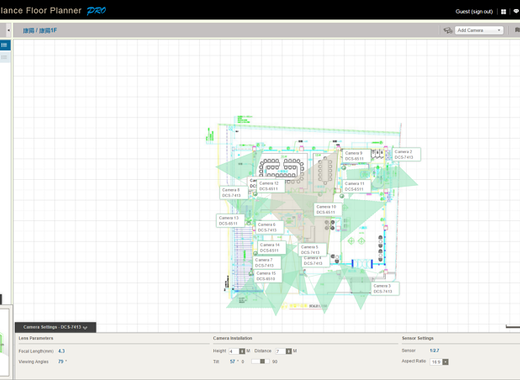520x380 pixels.
Task: Select the Camera 7 DCS-7413 label
Action: (267, 263)
